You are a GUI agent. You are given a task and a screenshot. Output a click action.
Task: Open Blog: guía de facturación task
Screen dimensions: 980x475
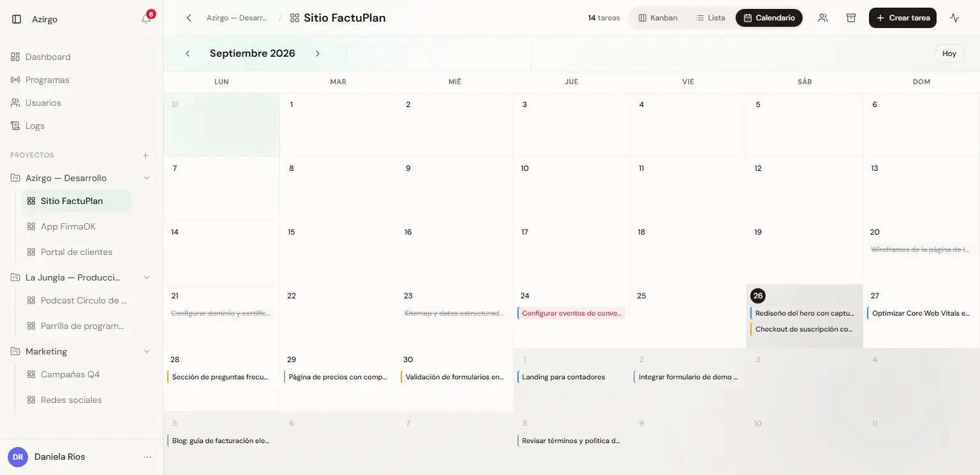pos(221,441)
